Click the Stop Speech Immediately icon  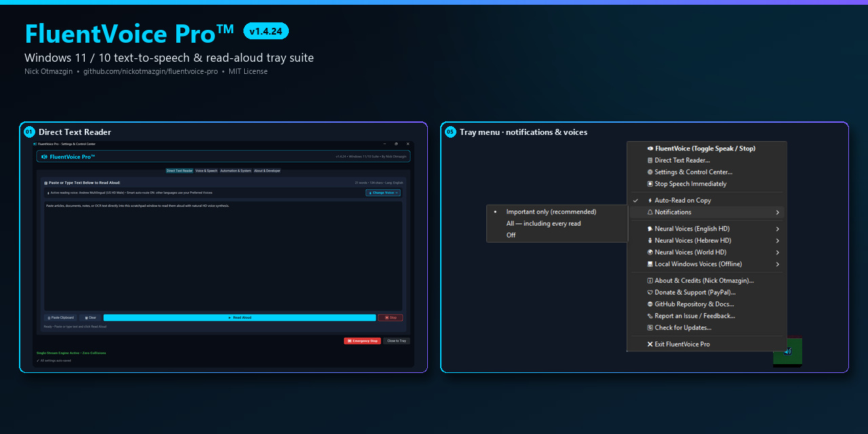click(650, 184)
